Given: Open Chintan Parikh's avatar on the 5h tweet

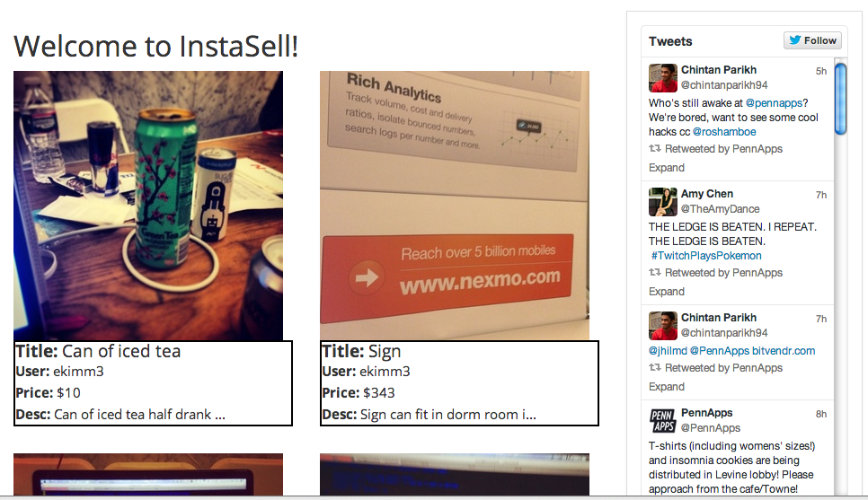Looking at the screenshot, I should [x=663, y=78].
